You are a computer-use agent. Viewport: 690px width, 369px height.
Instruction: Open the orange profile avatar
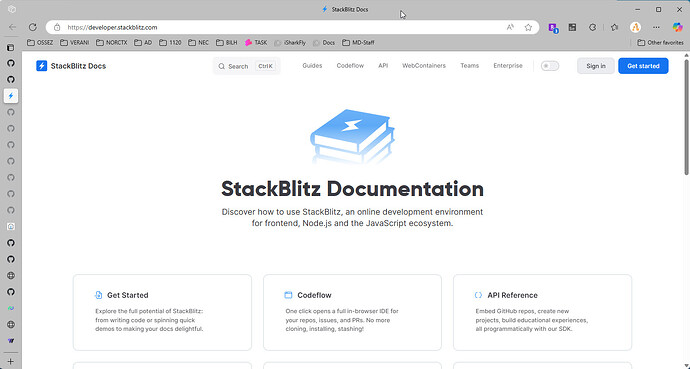[x=635, y=27]
